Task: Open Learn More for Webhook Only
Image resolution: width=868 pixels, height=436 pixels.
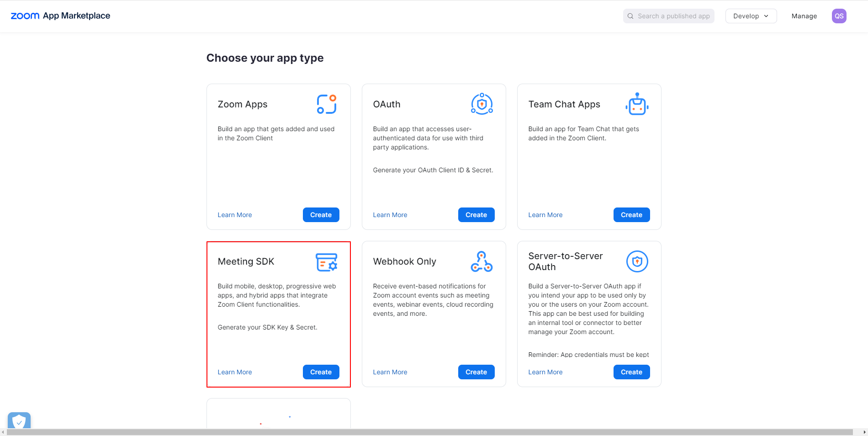Action: pyautogui.click(x=390, y=372)
